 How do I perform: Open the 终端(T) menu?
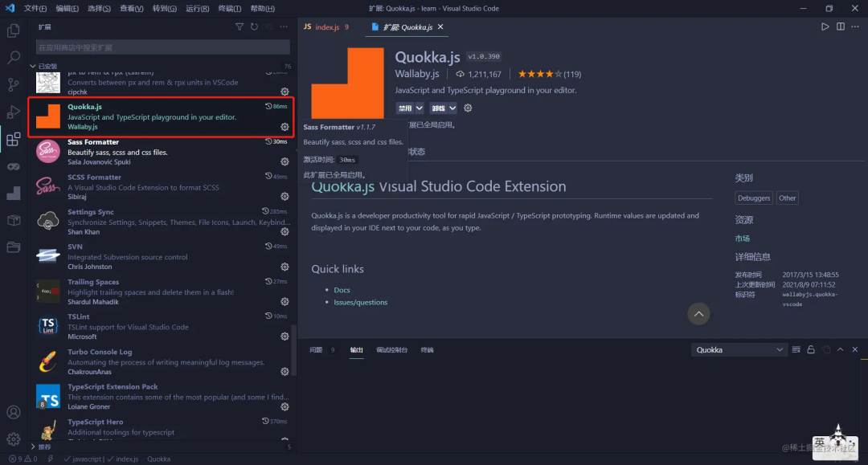point(230,8)
